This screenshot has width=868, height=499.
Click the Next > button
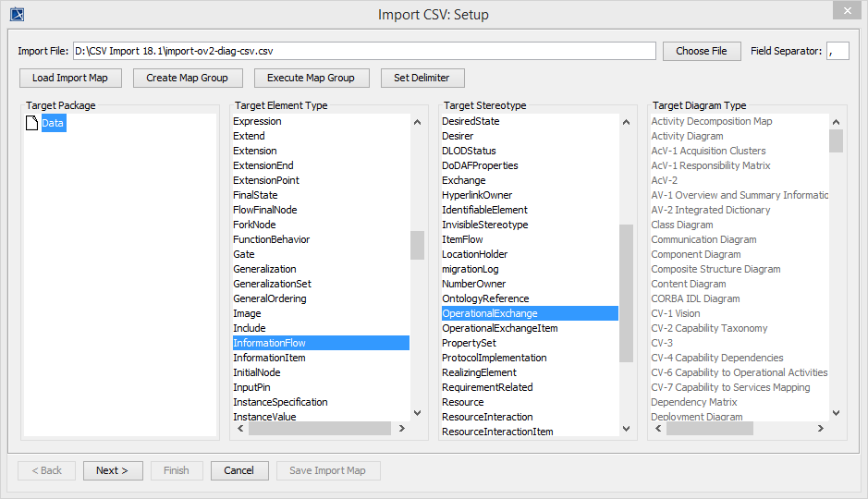pos(112,470)
